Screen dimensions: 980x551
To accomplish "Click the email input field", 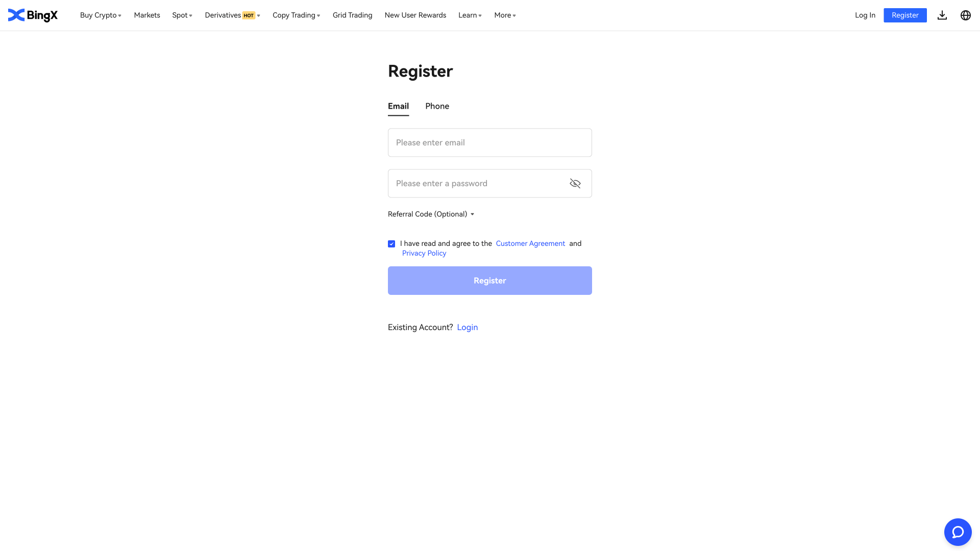I will click(489, 143).
